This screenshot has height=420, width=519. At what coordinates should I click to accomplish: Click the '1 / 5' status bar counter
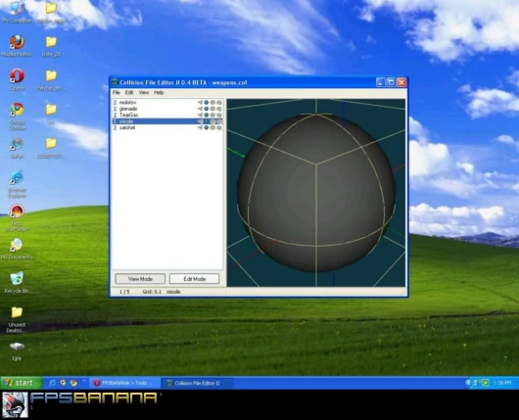(x=124, y=292)
